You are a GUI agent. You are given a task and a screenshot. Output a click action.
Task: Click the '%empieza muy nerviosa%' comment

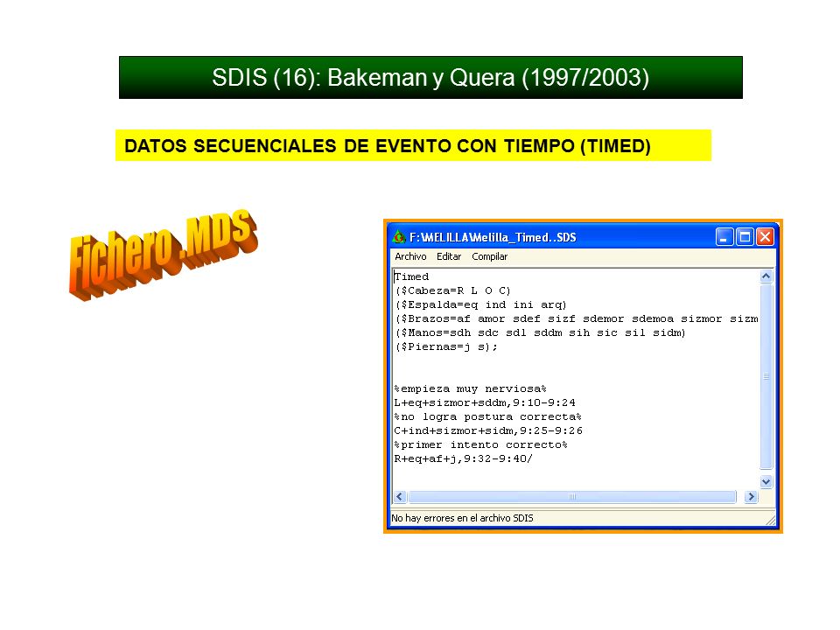coord(471,388)
